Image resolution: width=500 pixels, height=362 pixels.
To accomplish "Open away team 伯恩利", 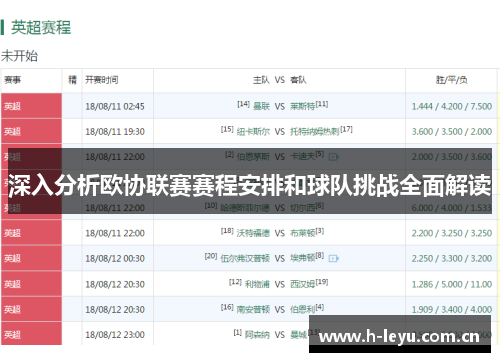I will coord(302,310).
